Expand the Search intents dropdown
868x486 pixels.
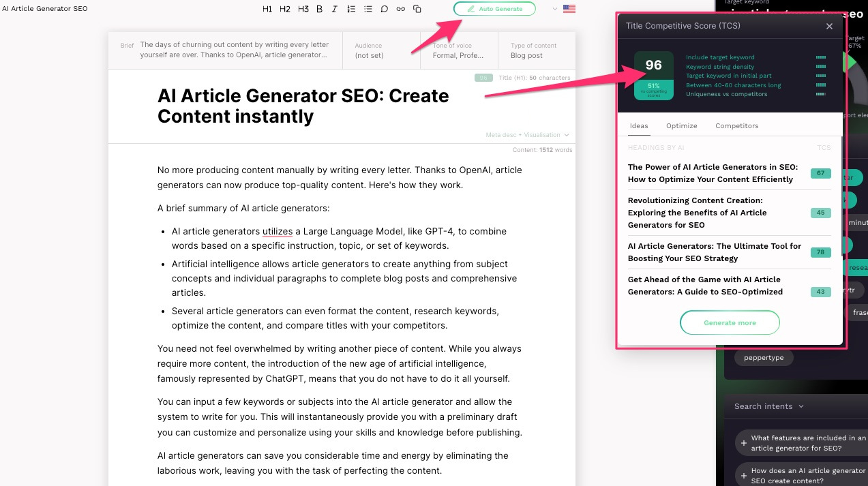click(x=769, y=406)
